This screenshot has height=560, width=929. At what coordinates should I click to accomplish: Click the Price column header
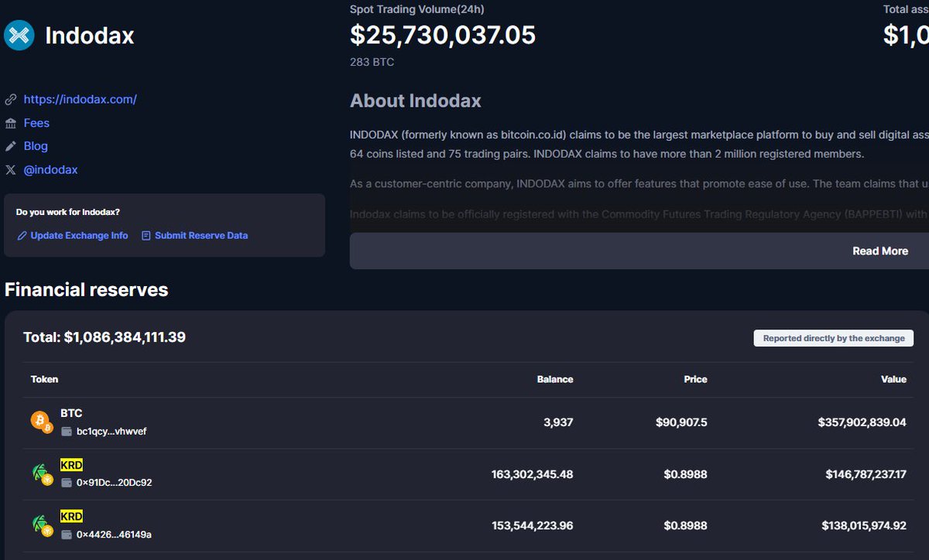pos(695,379)
